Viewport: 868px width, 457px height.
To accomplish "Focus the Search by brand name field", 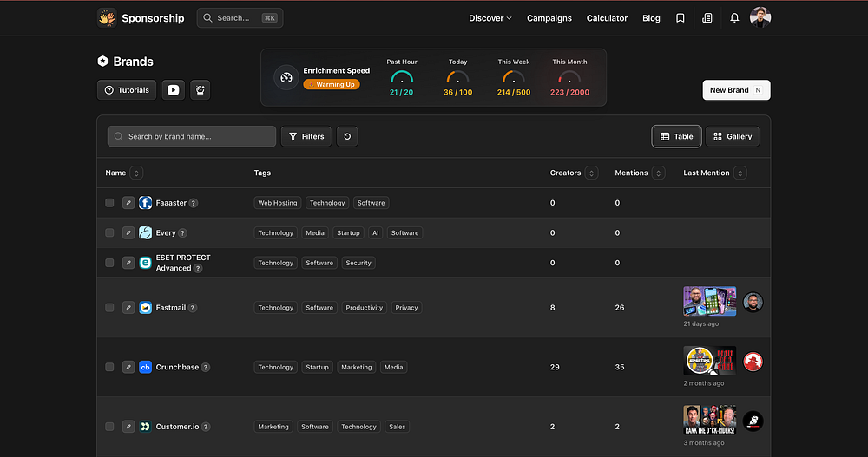I will 192,136.
